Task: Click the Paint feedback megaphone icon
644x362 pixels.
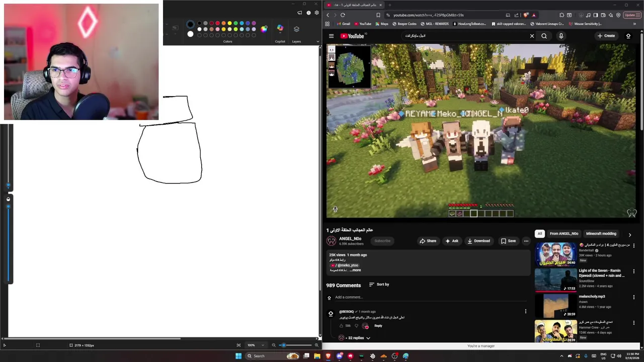Action: (x=300, y=13)
